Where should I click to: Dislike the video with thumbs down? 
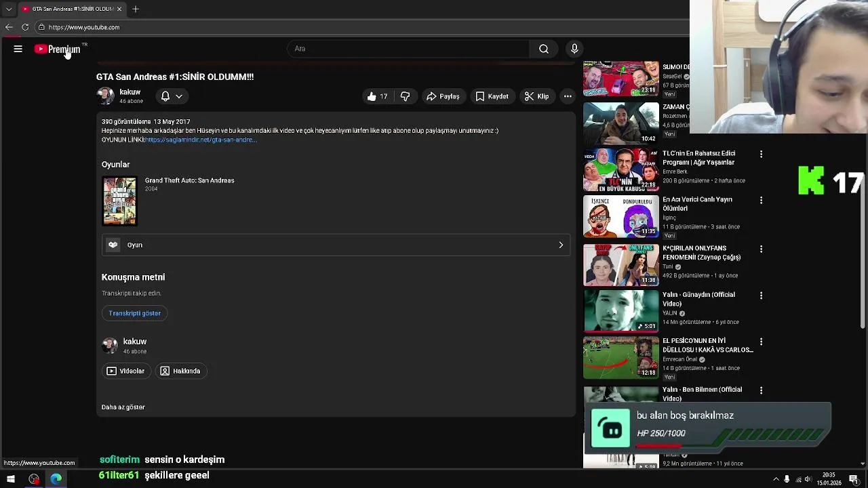[405, 96]
